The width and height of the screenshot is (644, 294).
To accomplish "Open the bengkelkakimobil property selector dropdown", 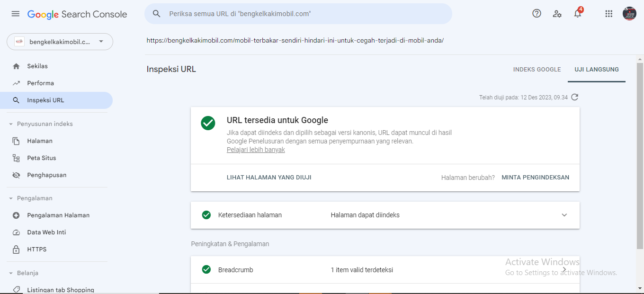I will (x=60, y=42).
